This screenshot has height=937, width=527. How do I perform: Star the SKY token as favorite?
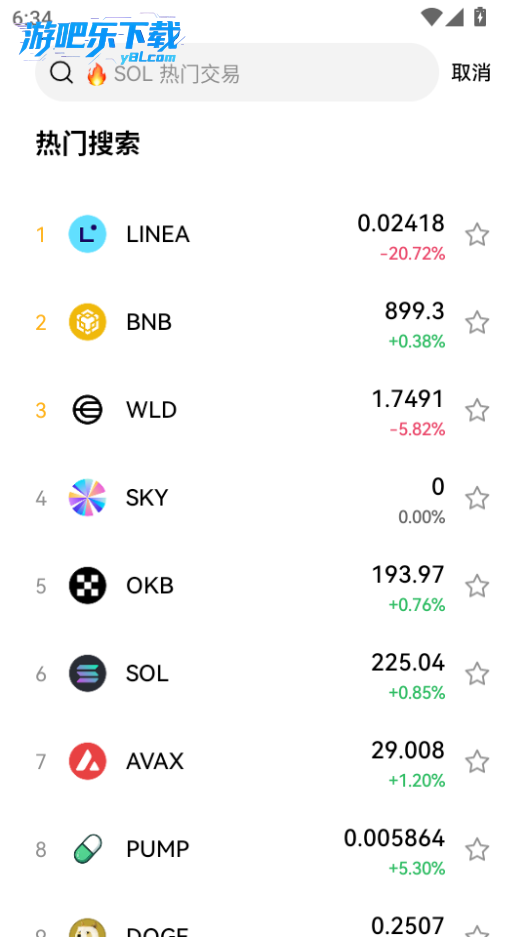477,498
